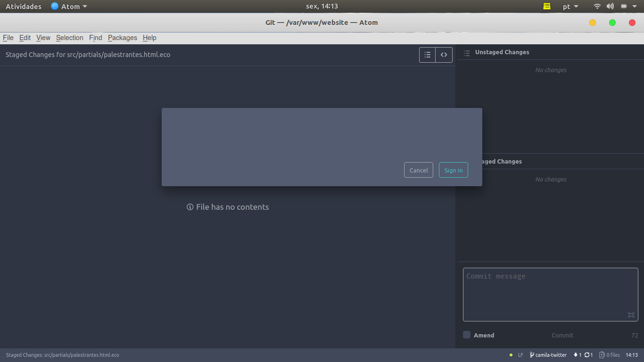Image resolution: width=644 pixels, height=362 pixels.
Task: Toggle the Amend checkbox
Action: [x=467, y=335]
